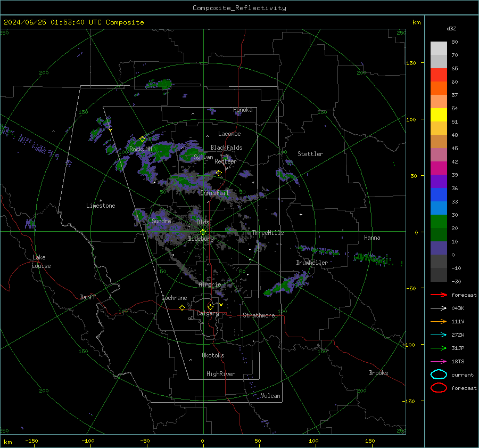This screenshot has height=448, width=479.
Task: Click the Cochrane label
Action: [x=174, y=298]
